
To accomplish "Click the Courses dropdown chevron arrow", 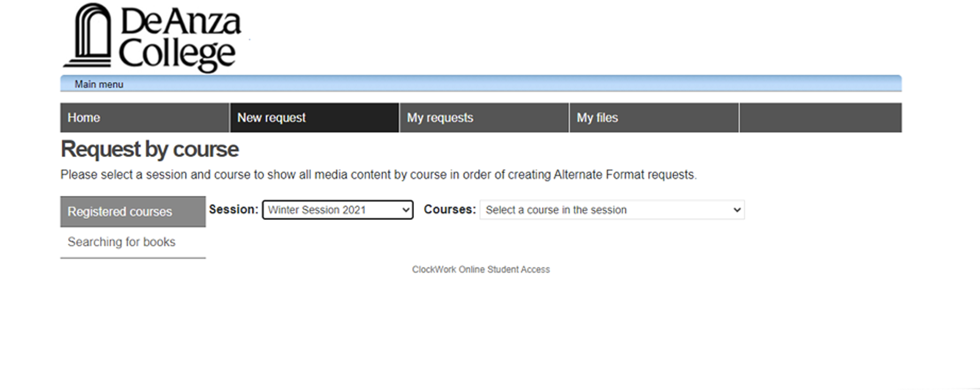I will tap(737, 210).
